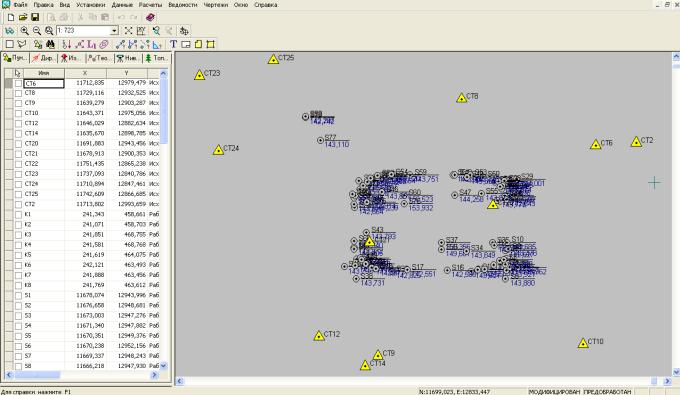This screenshot has width=680, height=395.
Task: Select station CT12 triangle on the map
Action: click(319, 336)
